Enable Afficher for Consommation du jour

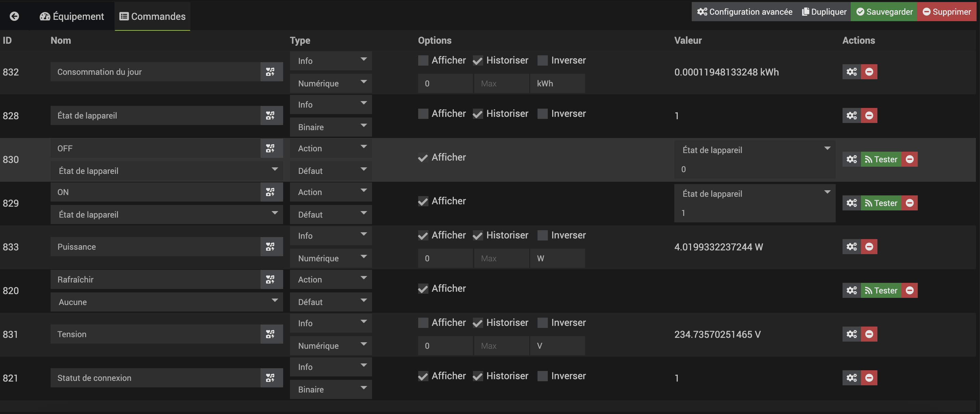pos(423,60)
